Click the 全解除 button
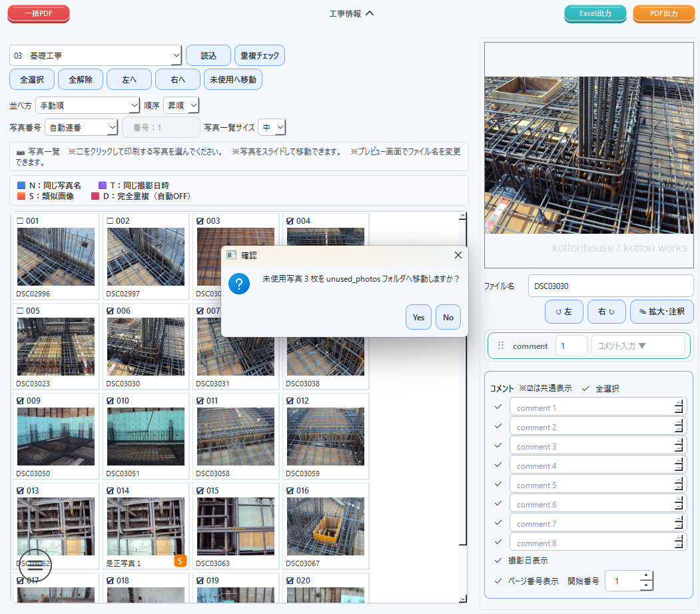 tap(81, 79)
